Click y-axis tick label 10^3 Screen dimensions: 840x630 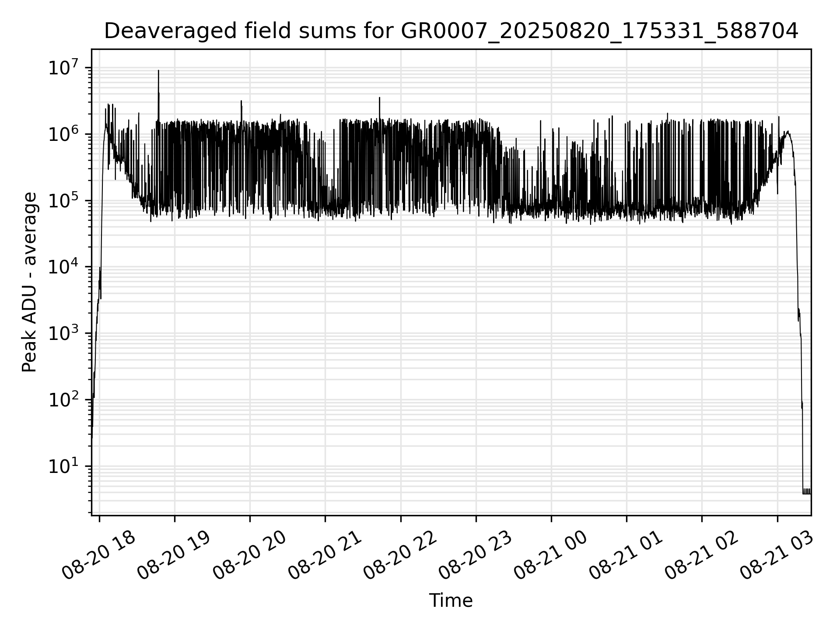pos(64,333)
